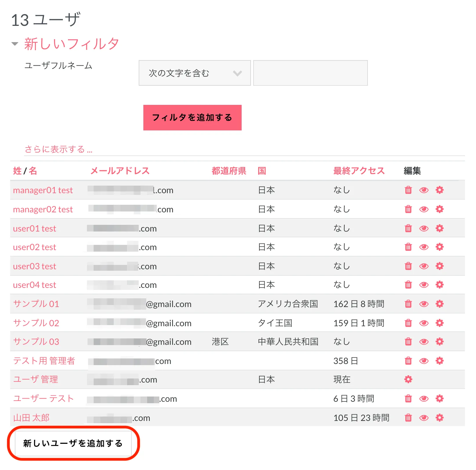This screenshot has height=470, width=476.
Task: Sort table by 最終アクセス header
Action: [x=359, y=171]
